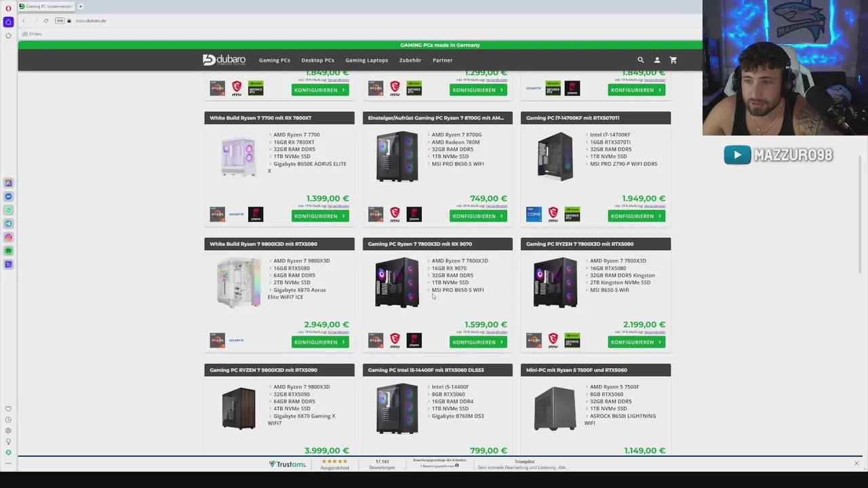This screenshot has height=488, width=868.
Task: Click Konfigurieren for White Build 9800X3D RTX5080
Action: pos(320,342)
